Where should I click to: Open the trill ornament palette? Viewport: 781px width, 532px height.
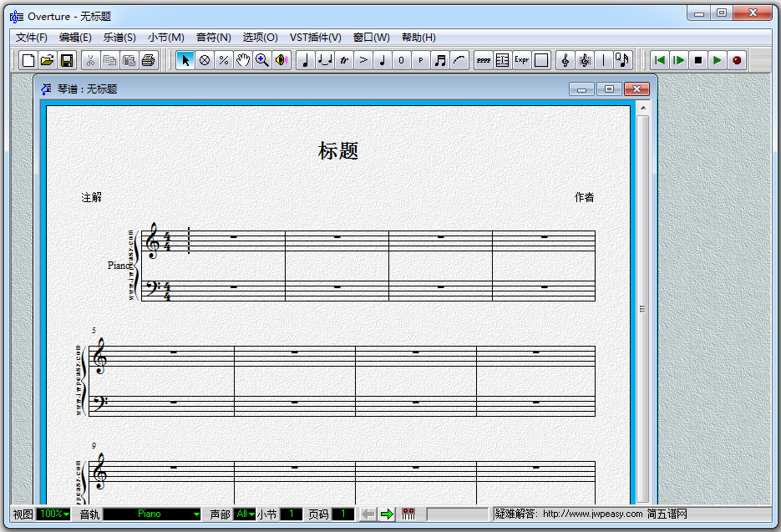pyautogui.click(x=344, y=60)
